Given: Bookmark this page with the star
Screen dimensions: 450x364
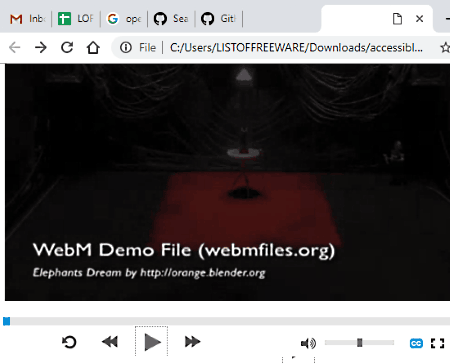Looking at the screenshot, I should 445,48.
